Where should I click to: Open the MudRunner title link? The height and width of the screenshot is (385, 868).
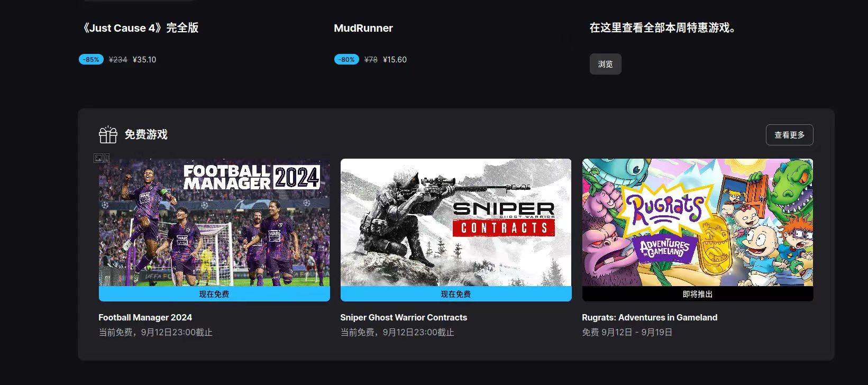[363, 28]
